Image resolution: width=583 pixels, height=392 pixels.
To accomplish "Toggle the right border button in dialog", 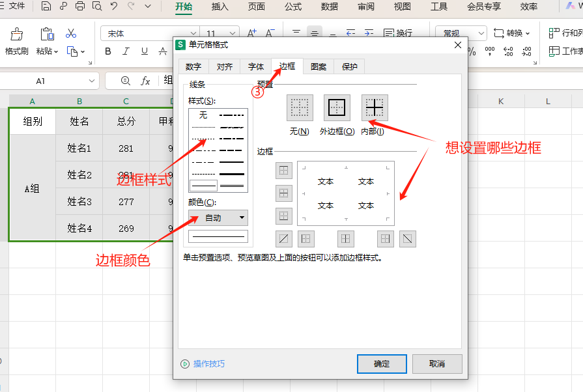I will coord(386,238).
